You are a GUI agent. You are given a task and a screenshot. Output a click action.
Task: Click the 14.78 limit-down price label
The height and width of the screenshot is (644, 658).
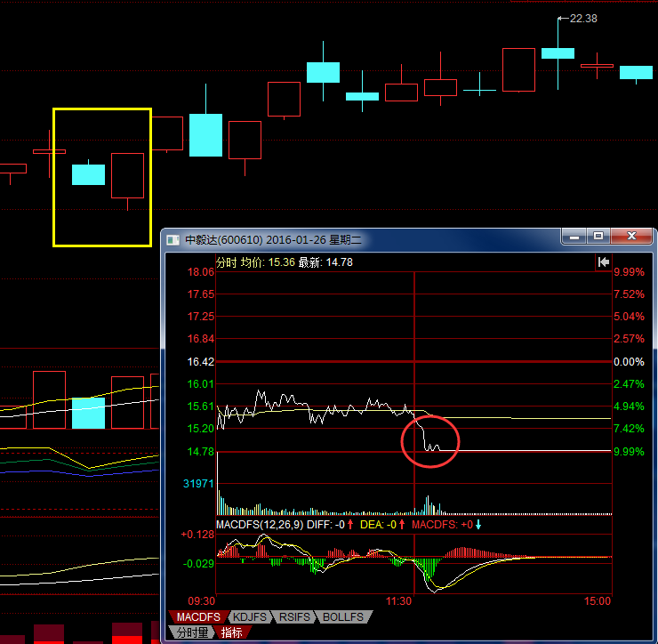(201, 452)
